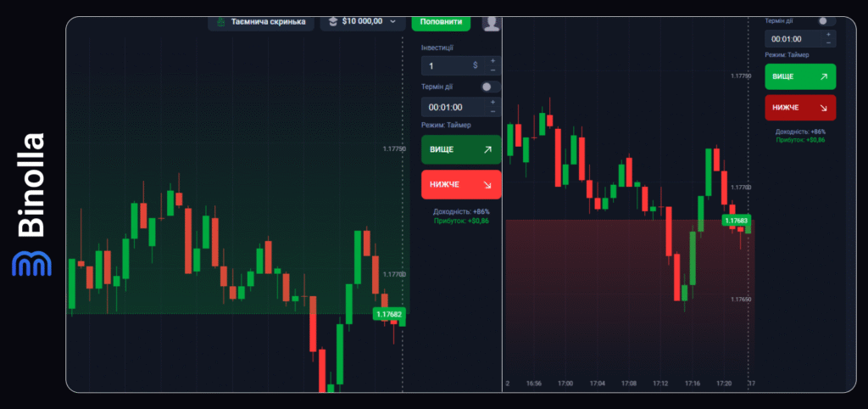
Task: Open the user profile avatar
Action: pyautogui.click(x=492, y=23)
